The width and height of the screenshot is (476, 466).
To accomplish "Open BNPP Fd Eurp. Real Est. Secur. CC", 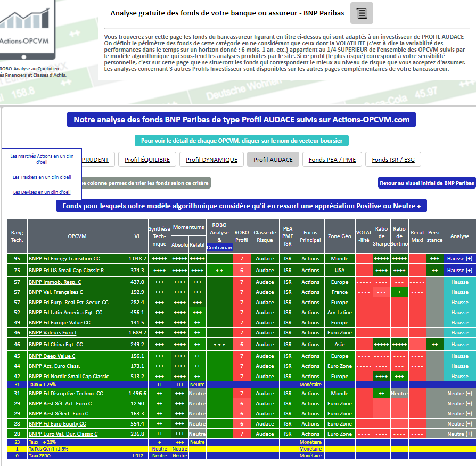I will point(68,303).
